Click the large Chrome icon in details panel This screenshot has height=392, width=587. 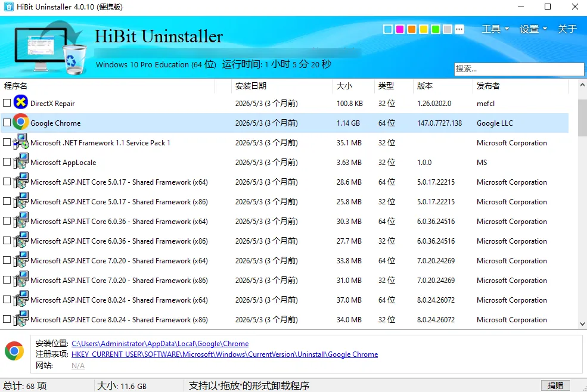point(14,351)
